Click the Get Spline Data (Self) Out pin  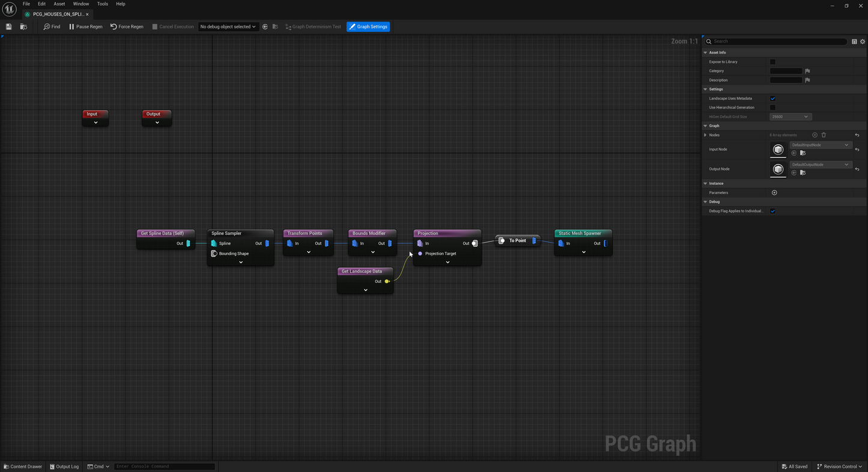[188, 243]
